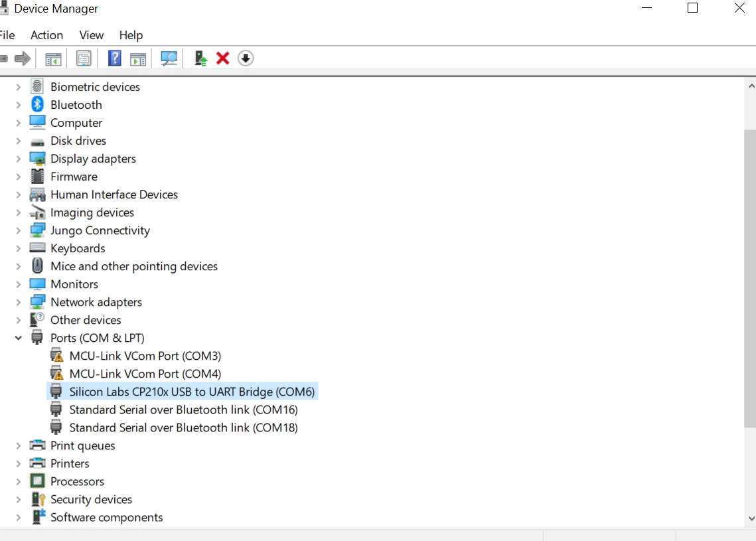
Task: Select the Keyboards label
Action: click(x=78, y=248)
